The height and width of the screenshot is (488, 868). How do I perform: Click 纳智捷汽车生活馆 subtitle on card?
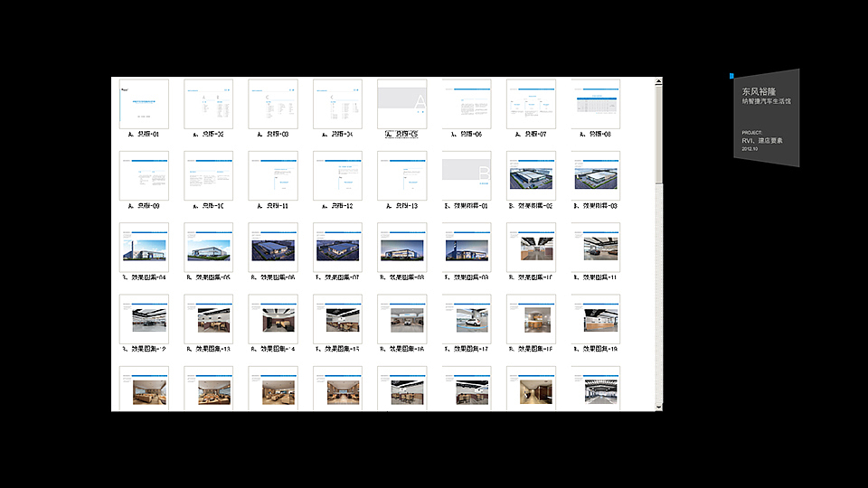pyautogui.click(x=766, y=101)
